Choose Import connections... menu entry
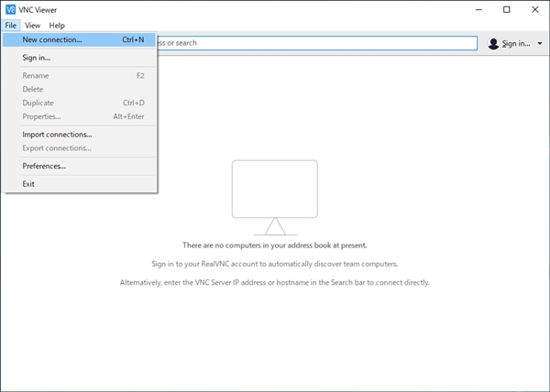The width and height of the screenshot is (550, 392). 79,135
